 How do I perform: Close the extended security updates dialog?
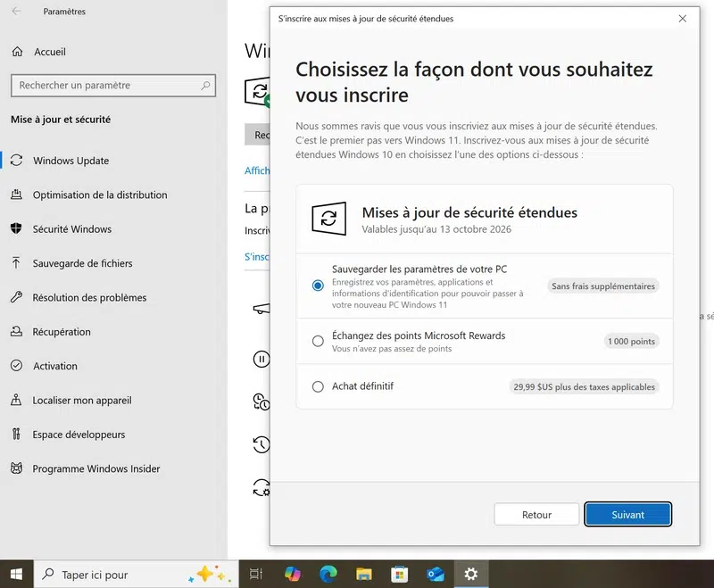pyautogui.click(x=682, y=19)
